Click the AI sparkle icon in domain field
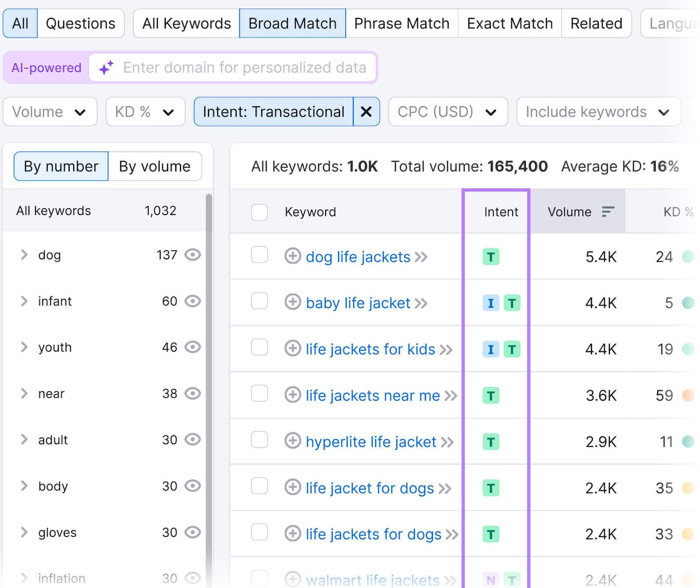The image size is (700, 588). (x=106, y=67)
